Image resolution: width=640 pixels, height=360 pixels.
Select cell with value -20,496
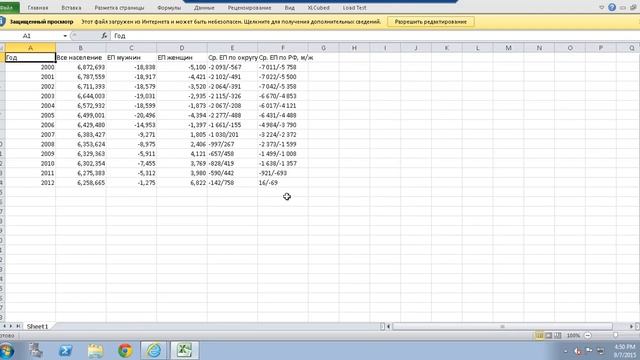point(131,116)
